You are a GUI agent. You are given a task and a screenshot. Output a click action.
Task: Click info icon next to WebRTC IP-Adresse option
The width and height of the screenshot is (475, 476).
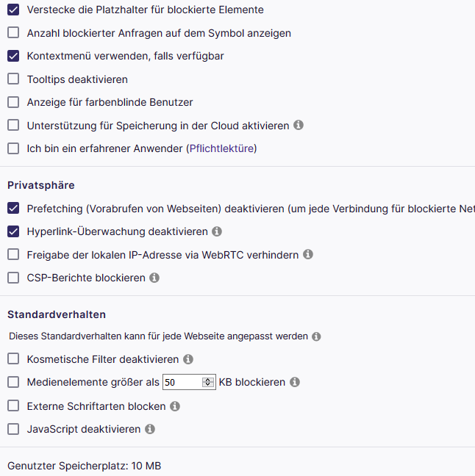pyautogui.click(x=308, y=255)
